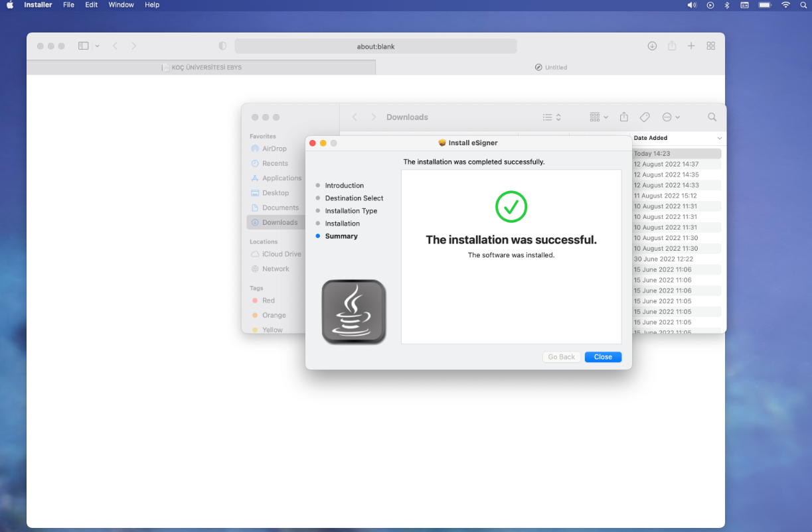Click the Bluetooth icon in the menu bar

(x=726, y=5)
